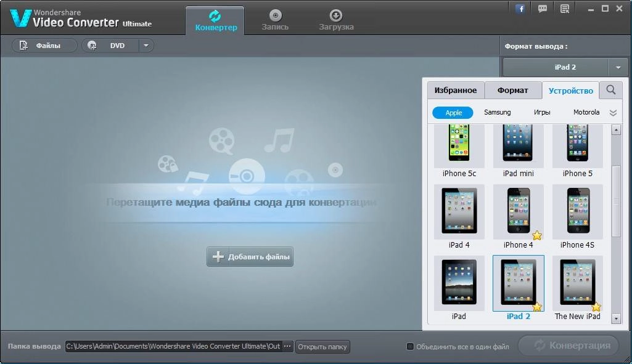The image size is (632, 364).
Task: Click the star on The New iPad
Action: [x=596, y=307]
